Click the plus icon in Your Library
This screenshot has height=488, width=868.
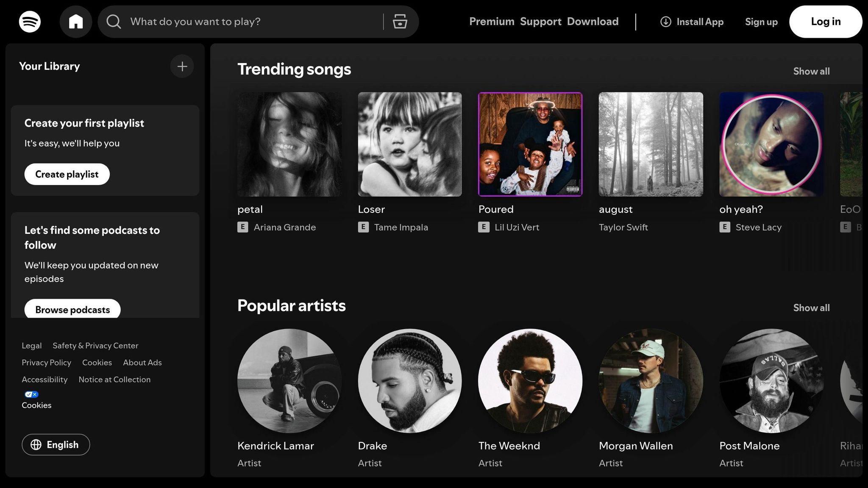(x=182, y=67)
